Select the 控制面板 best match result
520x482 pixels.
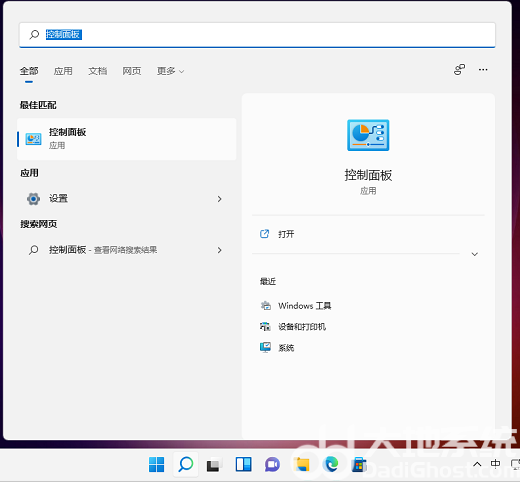pyautogui.click(x=127, y=139)
